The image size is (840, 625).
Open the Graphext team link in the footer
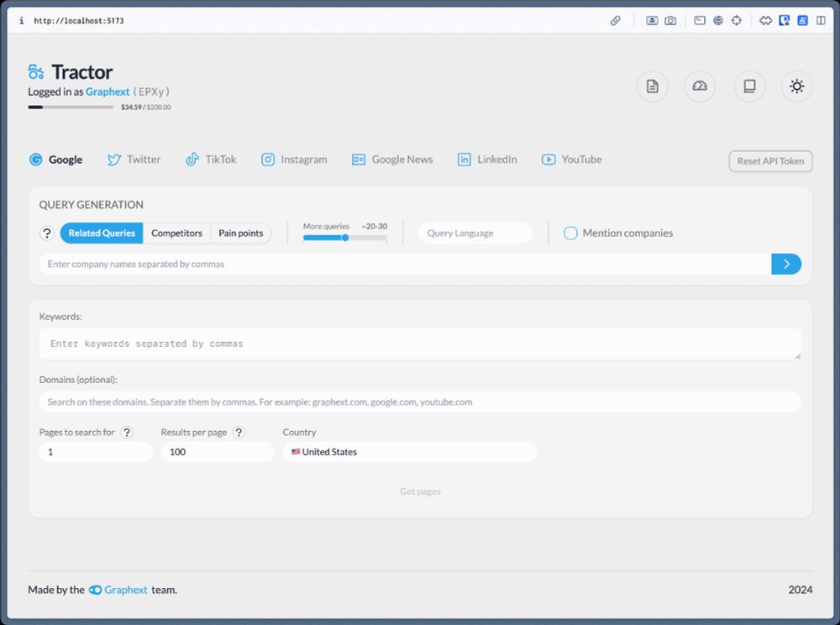coord(118,590)
